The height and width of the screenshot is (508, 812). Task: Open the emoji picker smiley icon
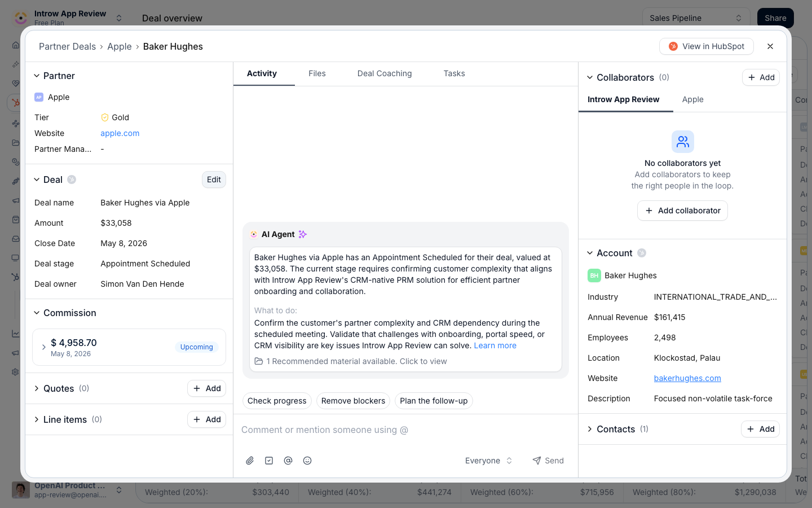click(x=307, y=461)
